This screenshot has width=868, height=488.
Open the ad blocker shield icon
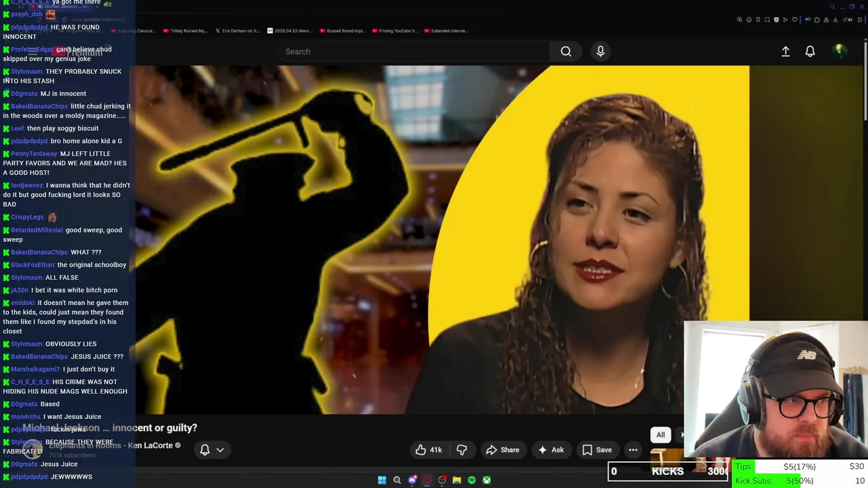(776, 20)
